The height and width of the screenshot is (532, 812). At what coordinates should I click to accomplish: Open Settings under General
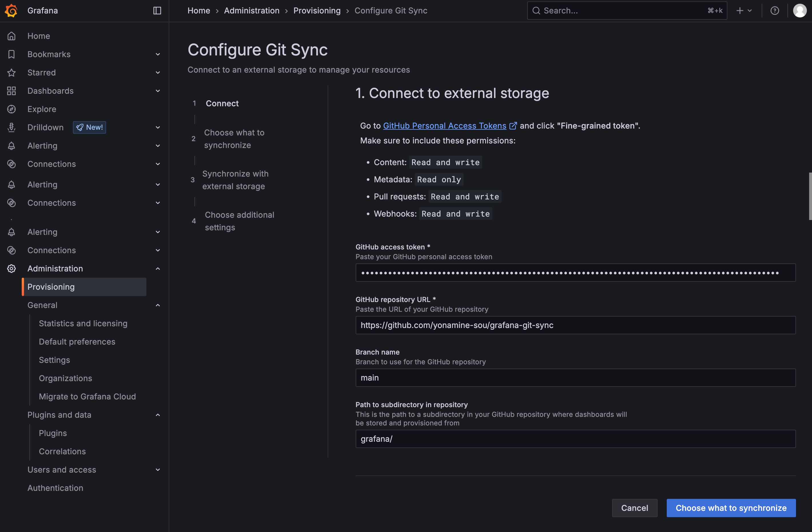pos(54,360)
